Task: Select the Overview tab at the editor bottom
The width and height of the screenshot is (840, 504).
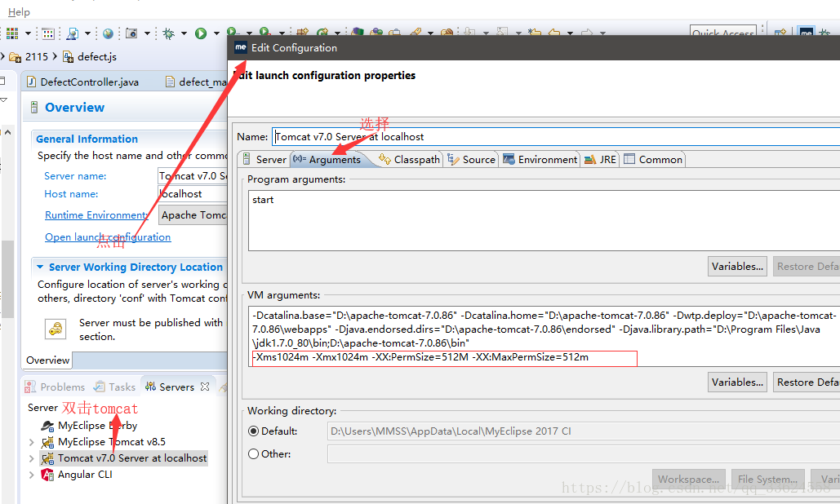Action: click(47, 360)
